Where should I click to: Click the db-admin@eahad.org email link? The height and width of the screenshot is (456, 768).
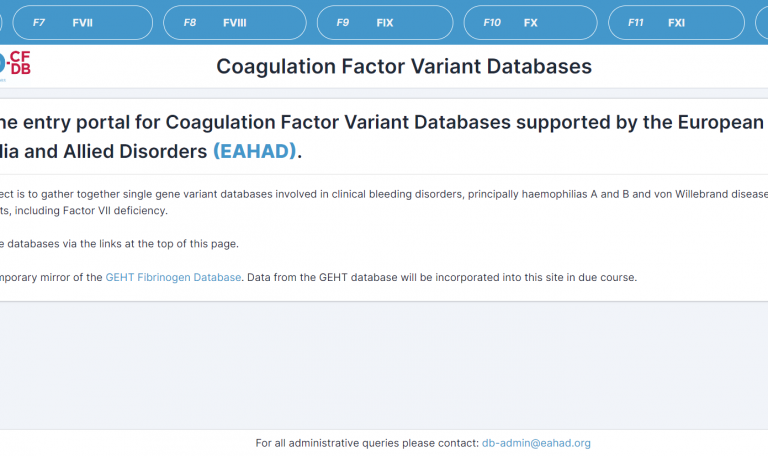536,443
